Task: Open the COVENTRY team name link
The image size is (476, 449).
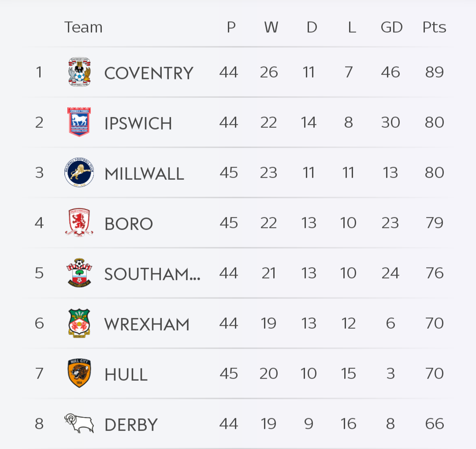Action: [149, 73]
